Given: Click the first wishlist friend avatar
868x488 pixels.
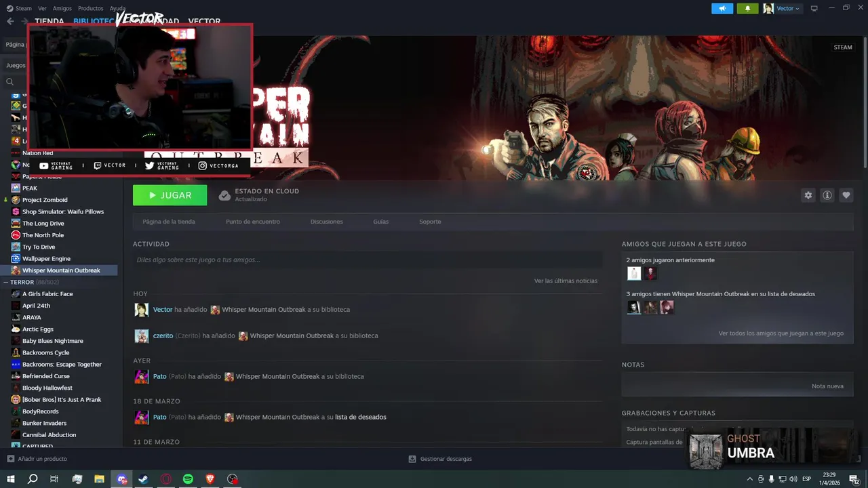Looking at the screenshot, I should coord(633,308).
